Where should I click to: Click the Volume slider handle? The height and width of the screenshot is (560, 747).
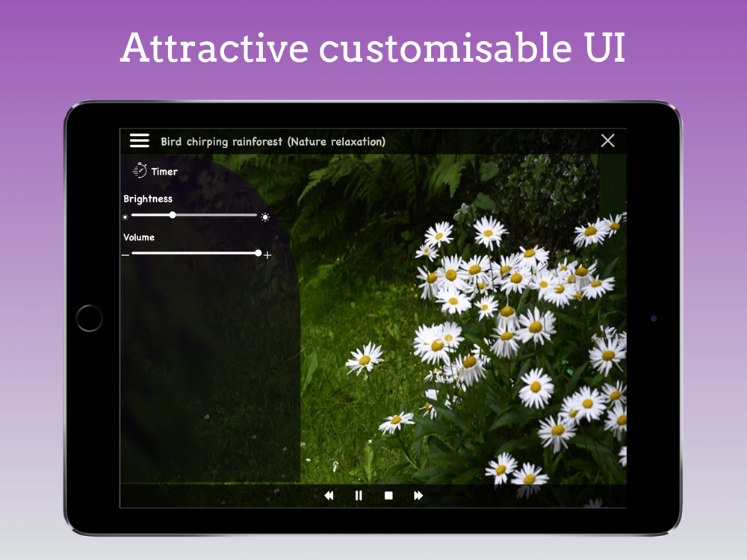(x=258, y=253)
